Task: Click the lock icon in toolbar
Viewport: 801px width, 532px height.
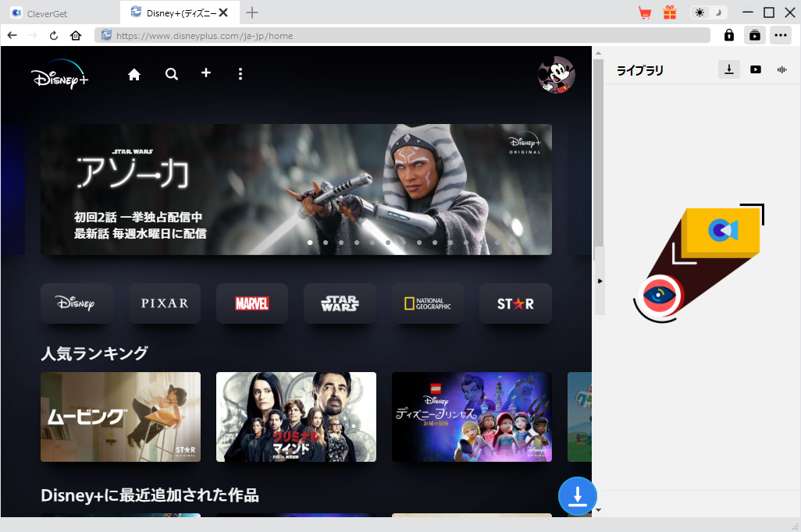Action: point(729,35)
